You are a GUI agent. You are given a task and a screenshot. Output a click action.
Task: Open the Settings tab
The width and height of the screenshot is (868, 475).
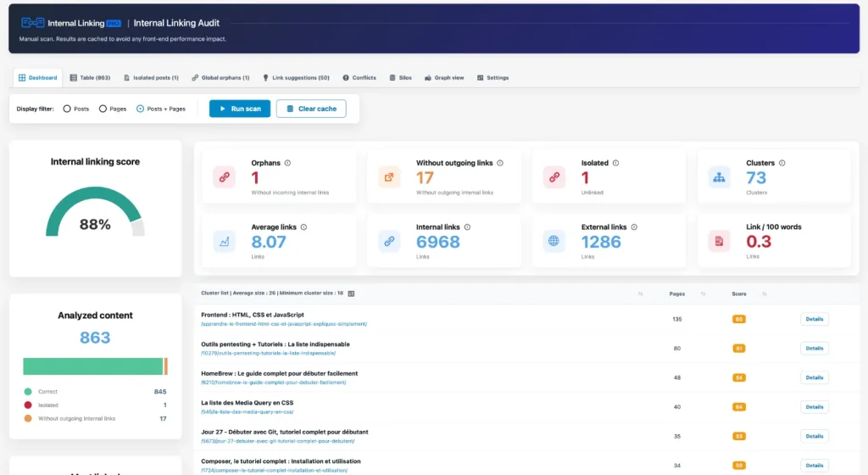click(x=492, y=77)
